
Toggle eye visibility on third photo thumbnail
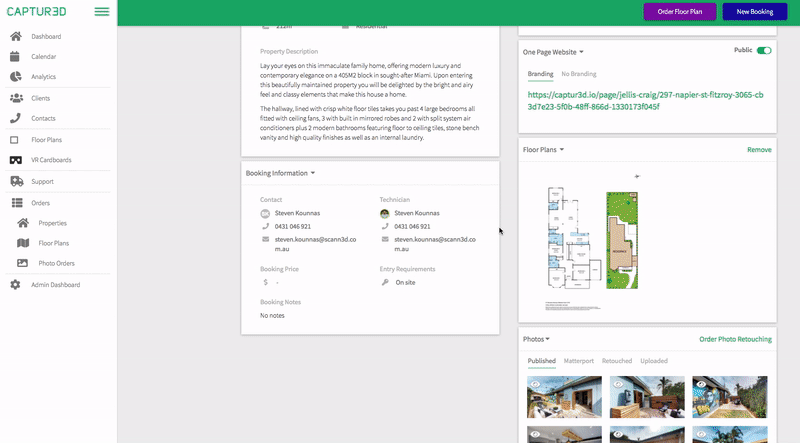701,384
